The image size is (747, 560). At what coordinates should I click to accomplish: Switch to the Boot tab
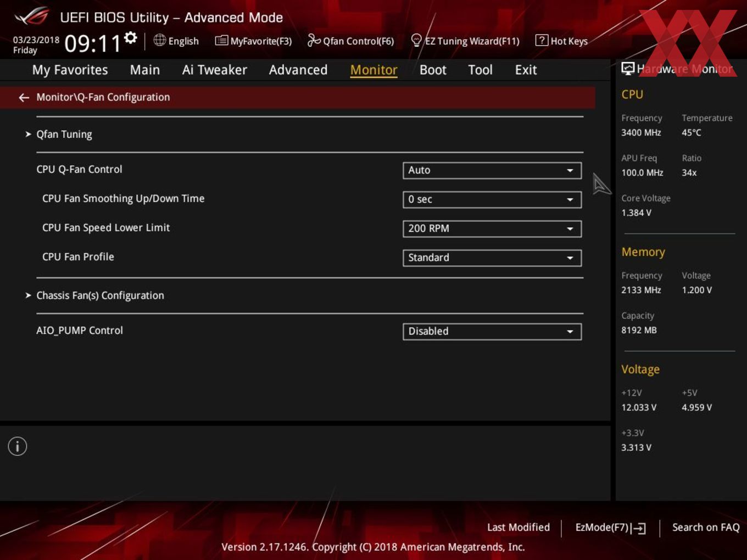[x=433, y=70]
